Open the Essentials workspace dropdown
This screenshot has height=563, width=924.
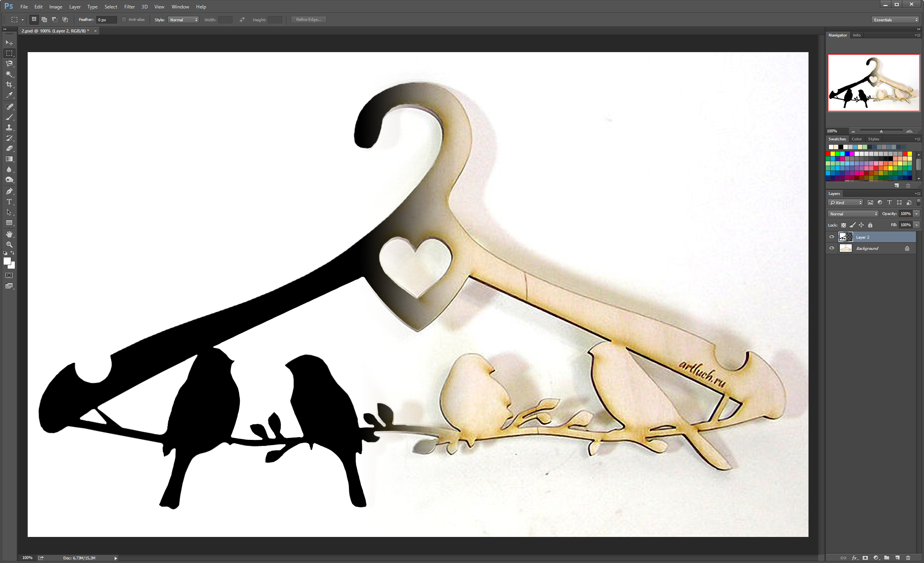(895, 20)
